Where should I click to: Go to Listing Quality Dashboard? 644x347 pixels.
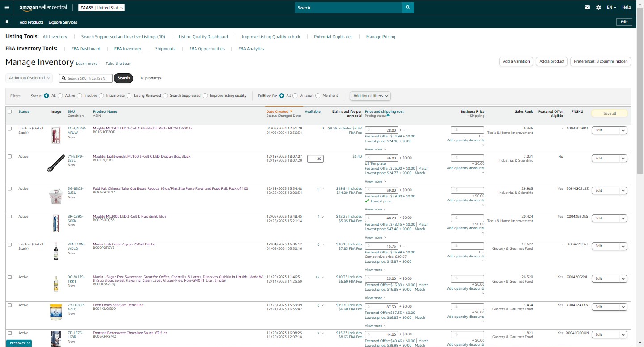click(203, 37)
